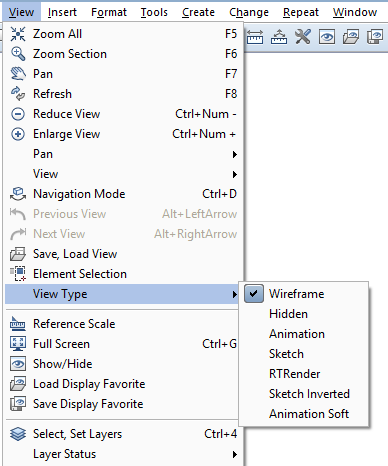Click the Zoom All magnifier icon
388x466 pixels.
pyautogui.click(x=18, y=34)
